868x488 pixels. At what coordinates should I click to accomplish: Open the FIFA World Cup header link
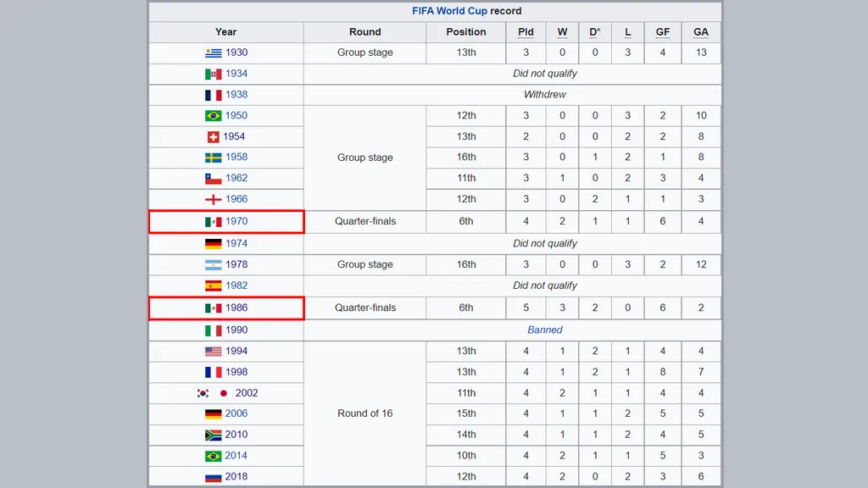click(x=449, y=11)
